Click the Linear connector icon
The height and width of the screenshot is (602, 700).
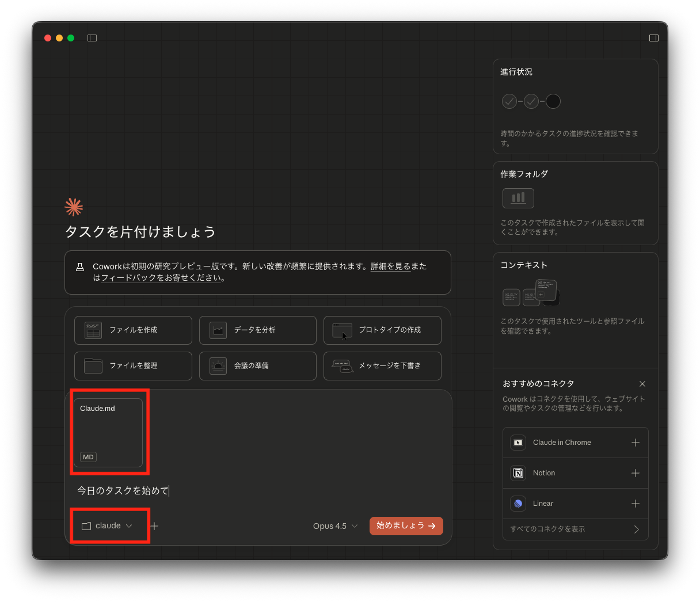point(518,504)
